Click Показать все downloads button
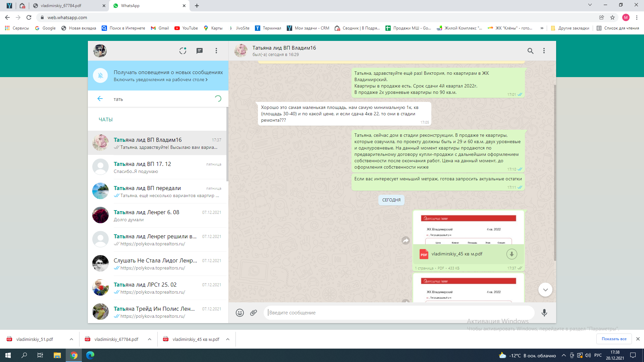 pyautogui.click(x=614, y=339)
